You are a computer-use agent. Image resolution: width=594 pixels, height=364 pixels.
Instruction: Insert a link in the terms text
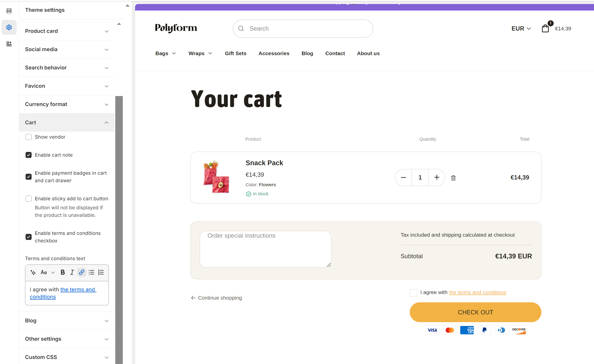click(x=81, y=272)
